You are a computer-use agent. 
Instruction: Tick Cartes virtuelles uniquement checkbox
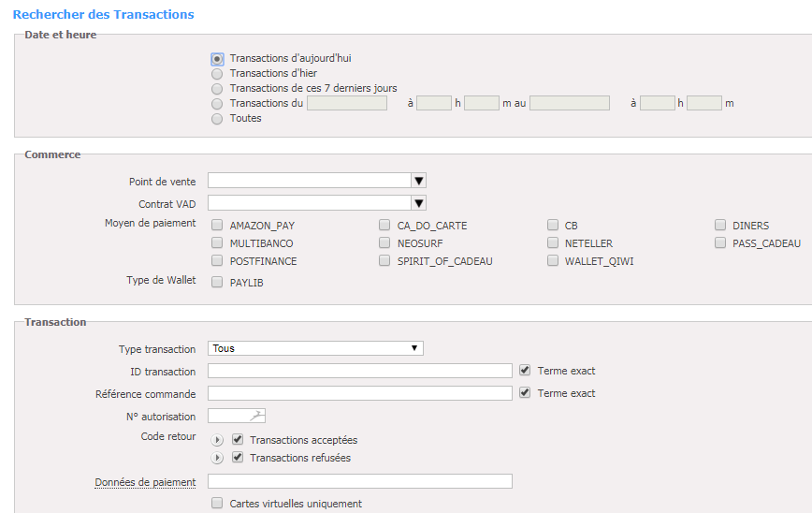click(x=217, y=503)
